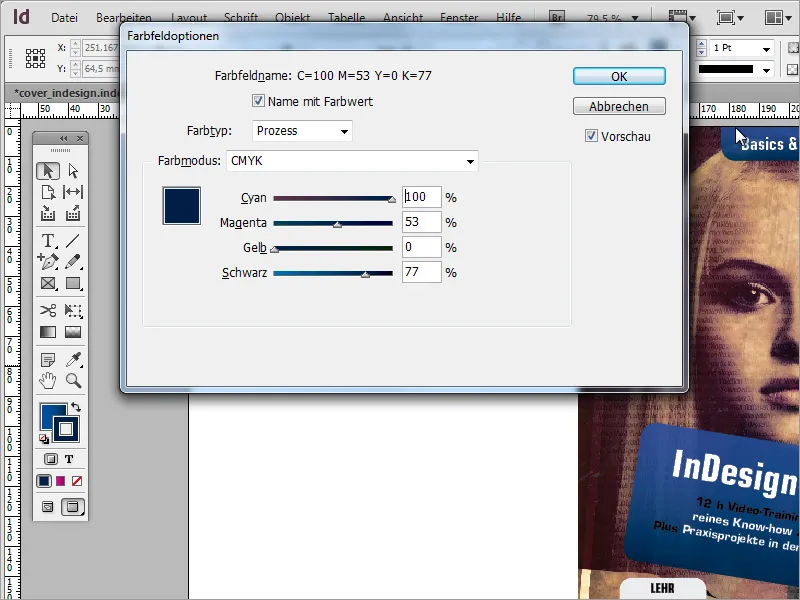Open the Layout menu

click(189, 18)
